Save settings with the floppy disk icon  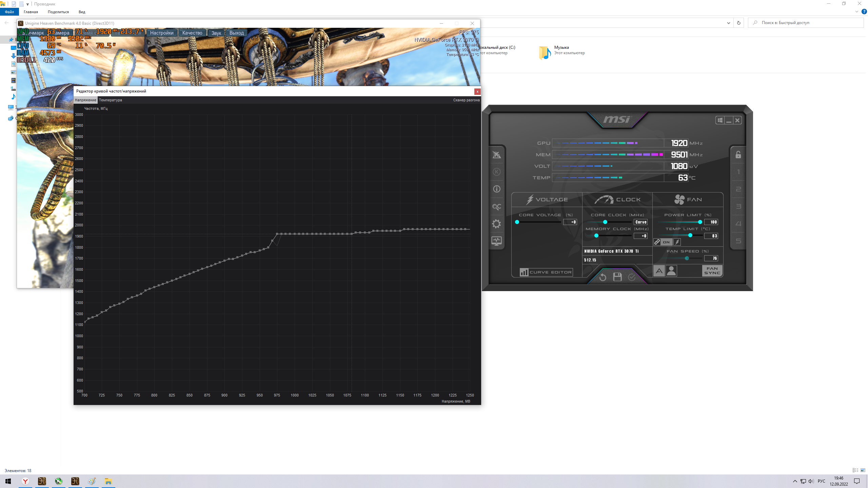pos(617,277)
